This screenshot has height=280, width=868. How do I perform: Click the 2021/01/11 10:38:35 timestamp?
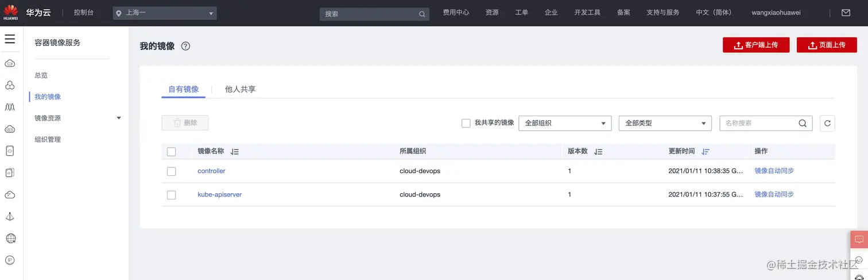coord(706,171)
